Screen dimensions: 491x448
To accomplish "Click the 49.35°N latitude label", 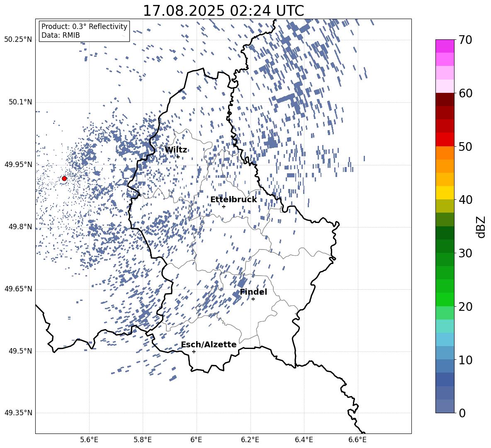I will pos(18,413).
